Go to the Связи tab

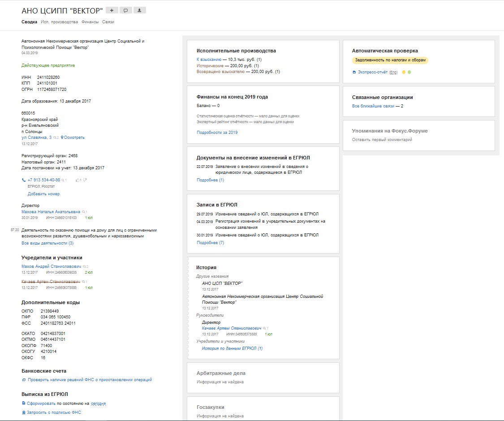(108, 22)
